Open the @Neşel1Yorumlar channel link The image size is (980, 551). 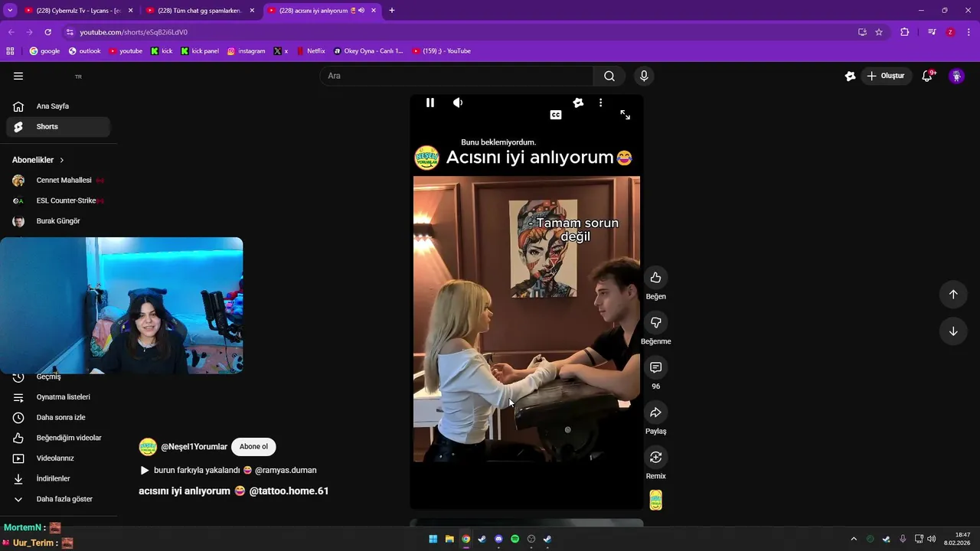(x=194, y=447)
